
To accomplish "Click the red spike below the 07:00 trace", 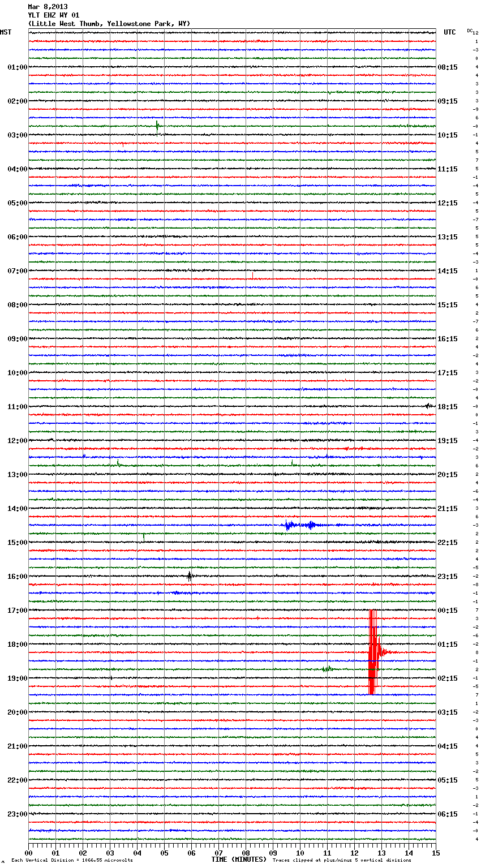I will (x=252, y=276).
